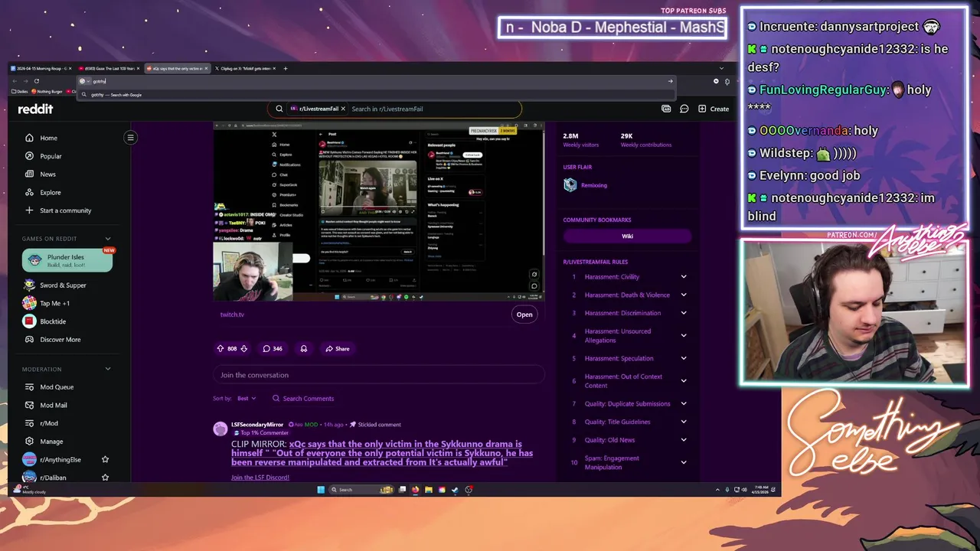Viewport: 980px width, 551px height.
Task: Go to Home in sidebar
Action: pos(48,138)
